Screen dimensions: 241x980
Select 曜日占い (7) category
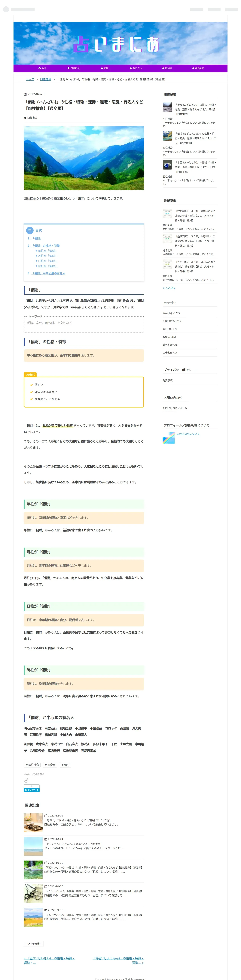[170, 329]
